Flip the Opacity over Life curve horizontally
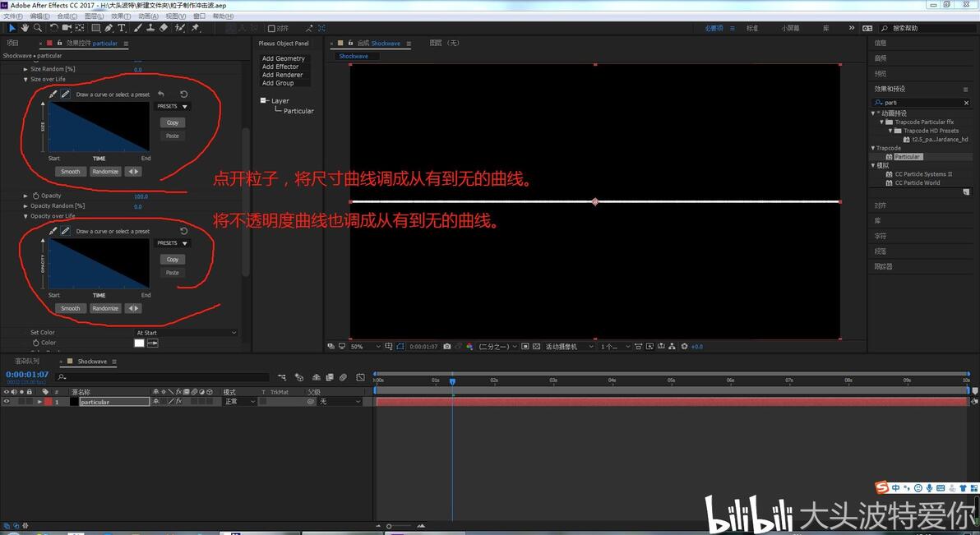The image size is (980, 535). click(x=133, y=308)
